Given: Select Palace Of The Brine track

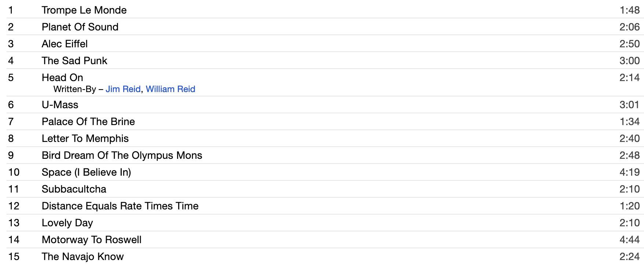Looking at the screenshot, I should (x=88, y=121).
